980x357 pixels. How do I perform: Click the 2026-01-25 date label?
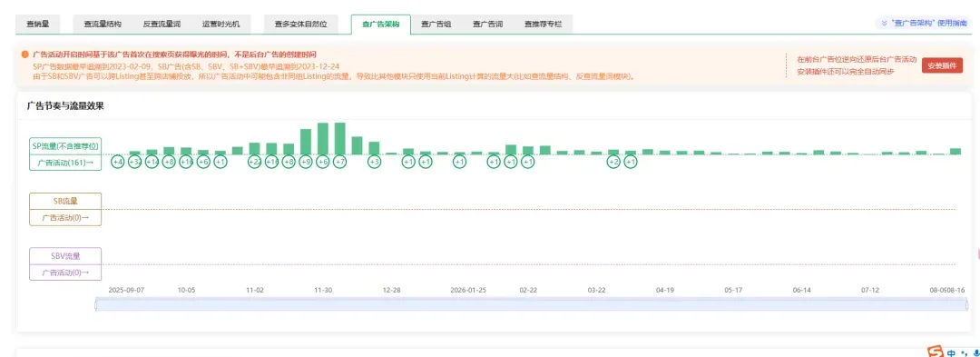(x=468, y=290)
